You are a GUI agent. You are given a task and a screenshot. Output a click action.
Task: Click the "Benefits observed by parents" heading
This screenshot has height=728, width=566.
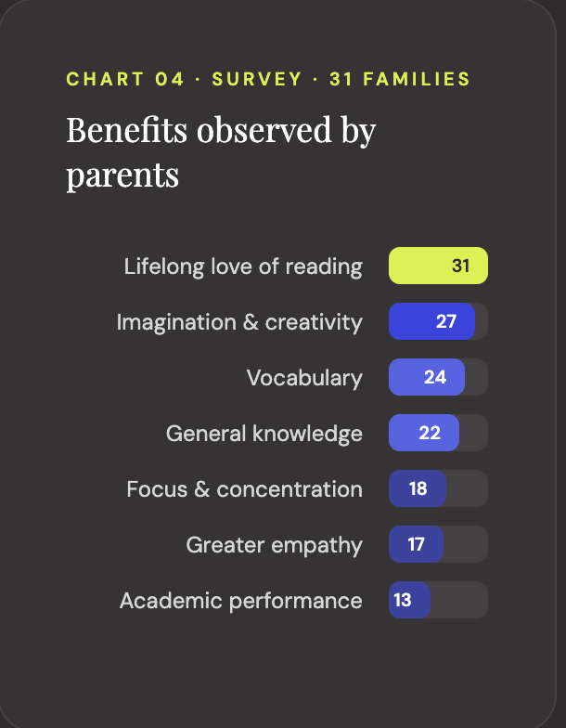coord(220,151)
